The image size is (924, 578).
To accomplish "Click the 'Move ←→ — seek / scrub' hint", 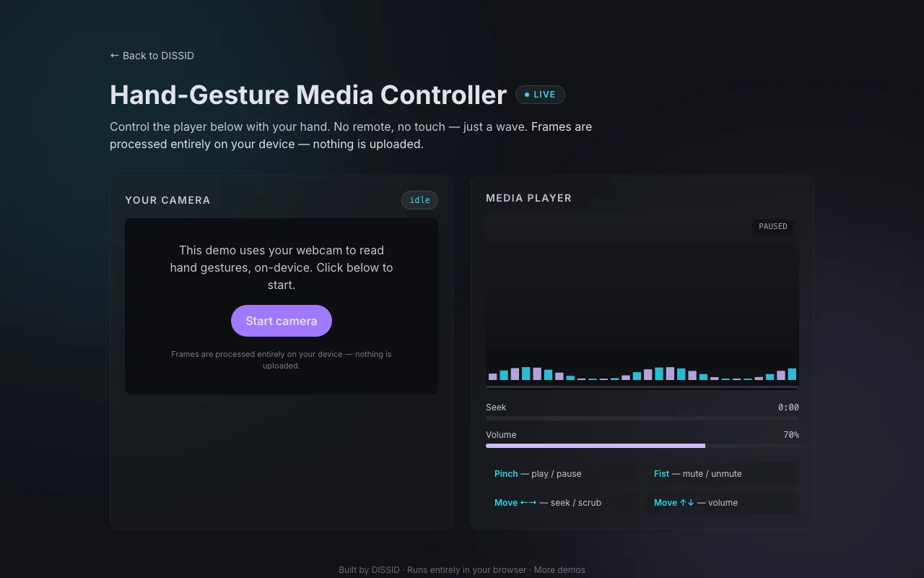I will pos(562,503).
